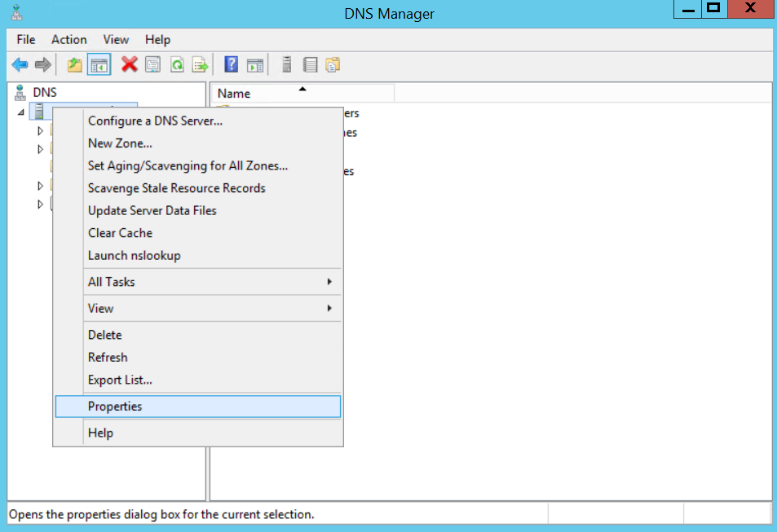Image resolution: width=777 pixels, height=532 pixels.
Task: Choose Configure a DNS Server... from context menu
Action: pyautogui.click(x=198, y=121)
